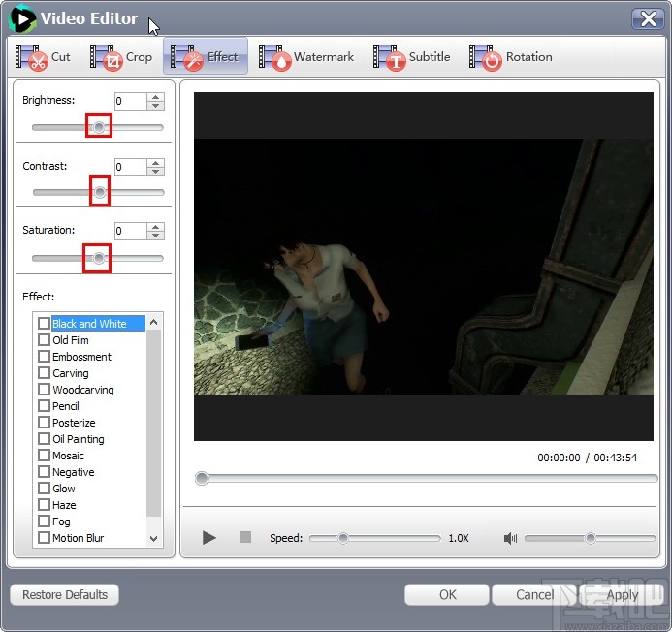Click the Saturation value field
Viewport: 672px width, 632px height.
click(x=131, y=231)
